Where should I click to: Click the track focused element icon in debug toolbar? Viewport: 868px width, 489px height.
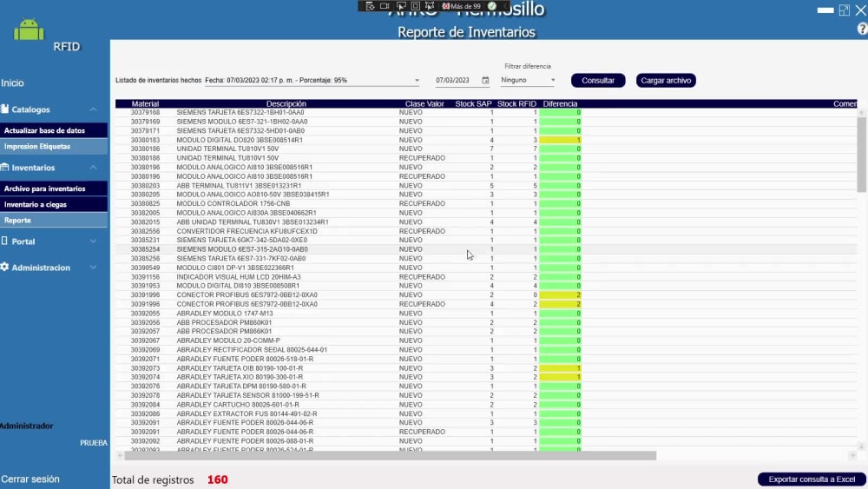430,6
